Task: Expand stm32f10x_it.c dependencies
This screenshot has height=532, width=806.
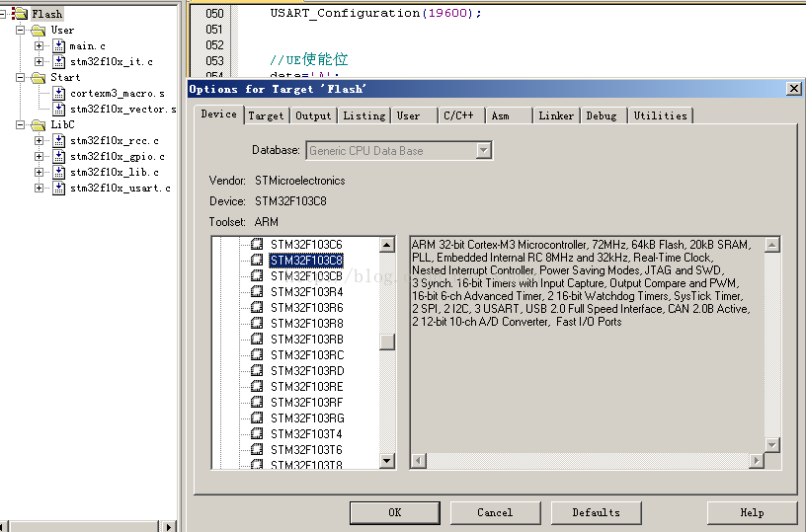Action: click(40, 61)
